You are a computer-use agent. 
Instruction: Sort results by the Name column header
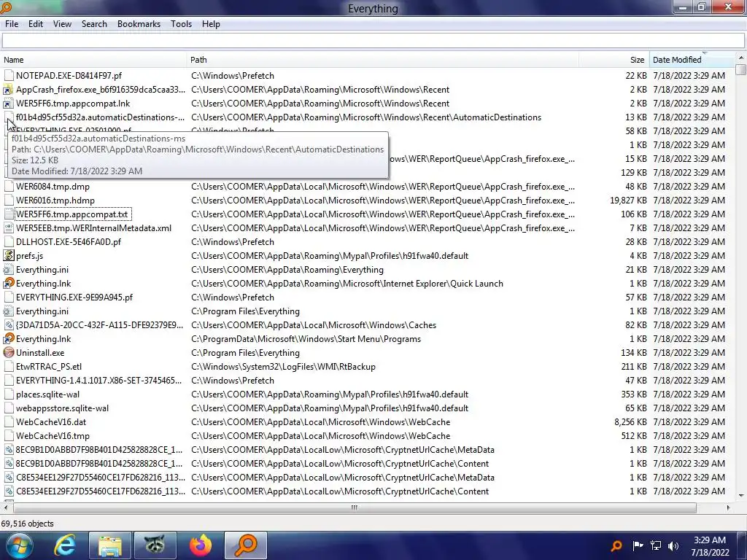pyautogui.click(x=94, y=60)
